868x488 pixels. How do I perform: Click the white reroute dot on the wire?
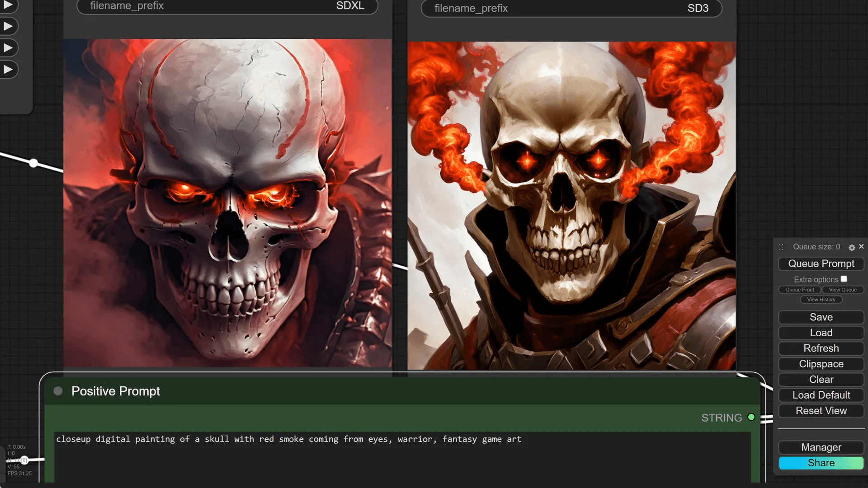tap(33, 163)
